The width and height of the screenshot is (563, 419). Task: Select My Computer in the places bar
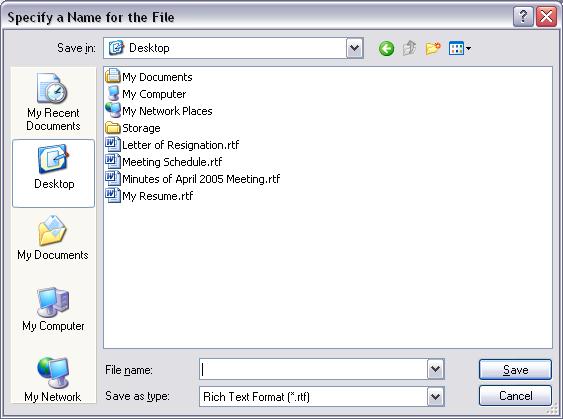click(x=53, y=309)
